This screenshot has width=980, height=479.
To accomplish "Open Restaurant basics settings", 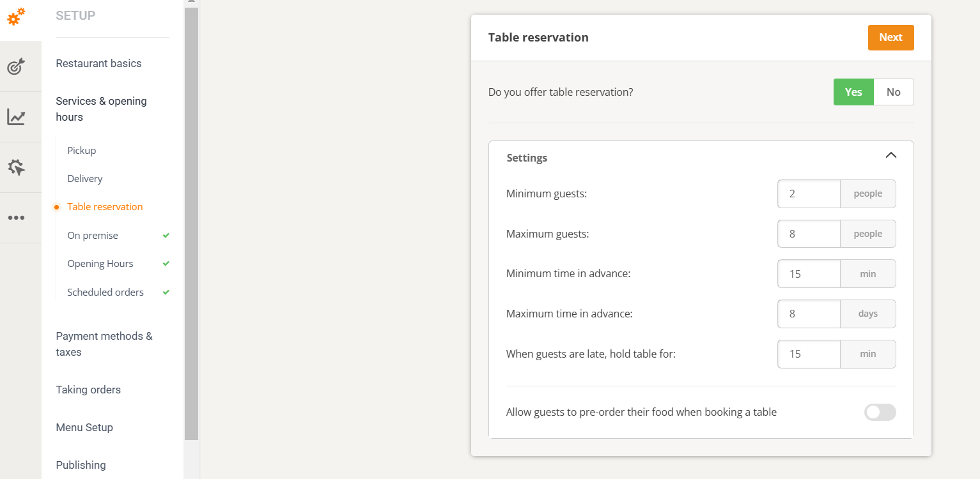I will pyautogui.click(x=98, y=63).
